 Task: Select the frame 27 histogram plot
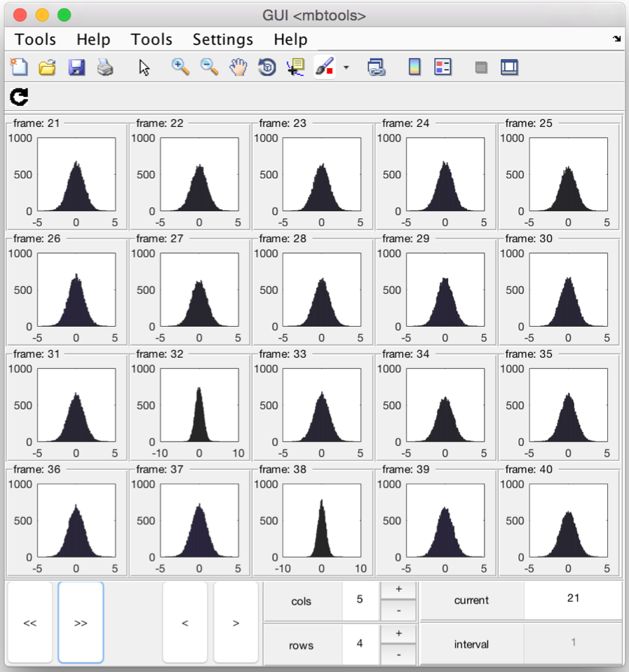coord(199,290)
